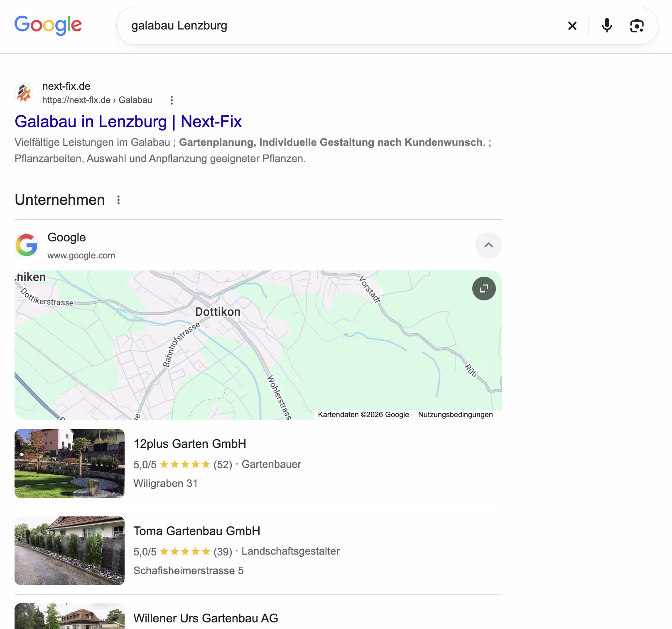This screenshot has width=672, height=629.
Task: Open Nutzungsbedingungen link on the map
Action: click(x=455, y=415)
